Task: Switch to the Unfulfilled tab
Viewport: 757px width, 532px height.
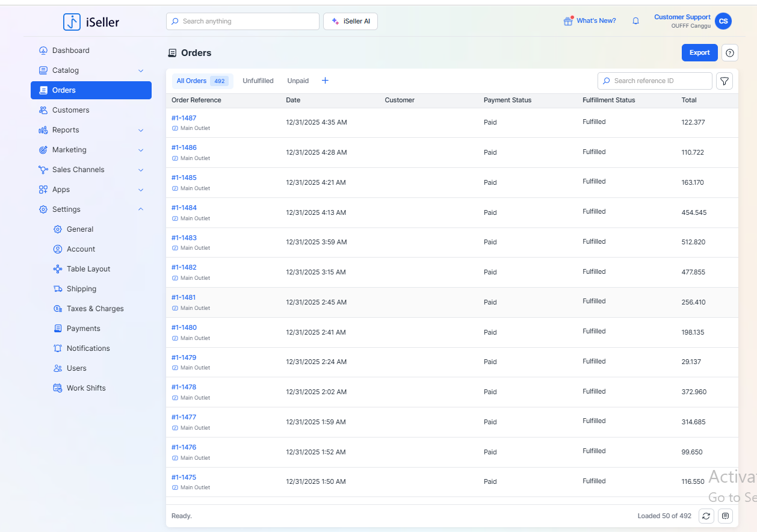Action: (x=258, y=81)
